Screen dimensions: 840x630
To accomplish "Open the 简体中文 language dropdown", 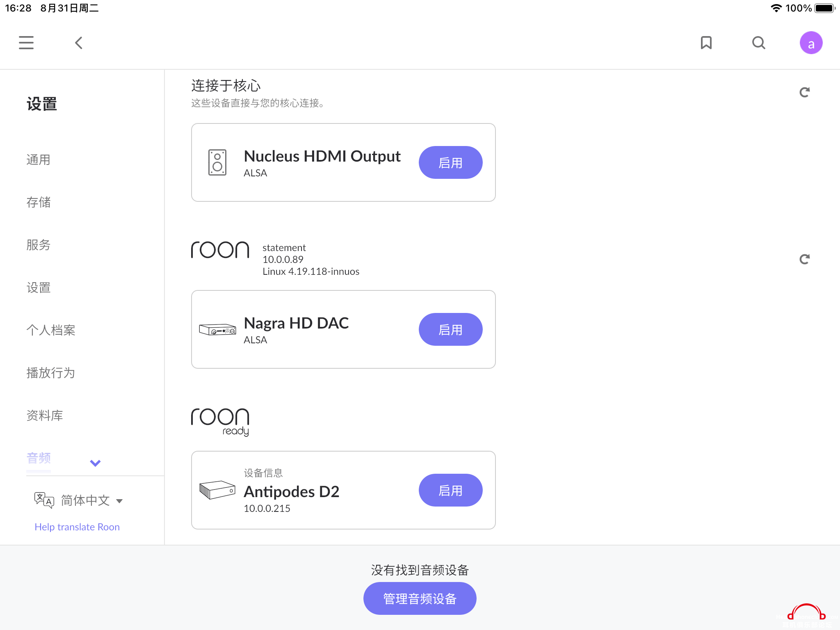I will click(x=91, y=500).
